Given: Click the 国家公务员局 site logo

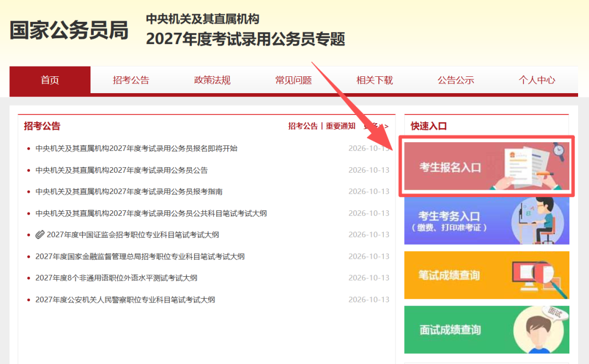Looking at the screenshot, I should coord(69,30).
